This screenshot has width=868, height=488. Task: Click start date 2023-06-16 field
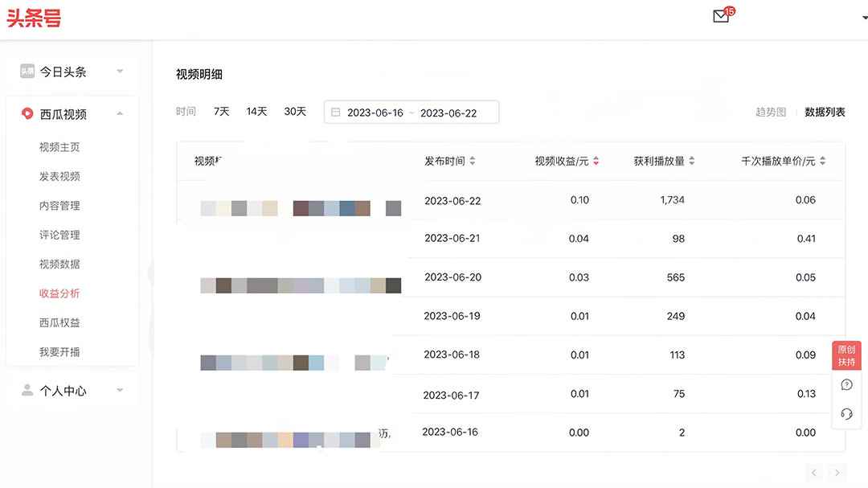click(x=375, y=113)
